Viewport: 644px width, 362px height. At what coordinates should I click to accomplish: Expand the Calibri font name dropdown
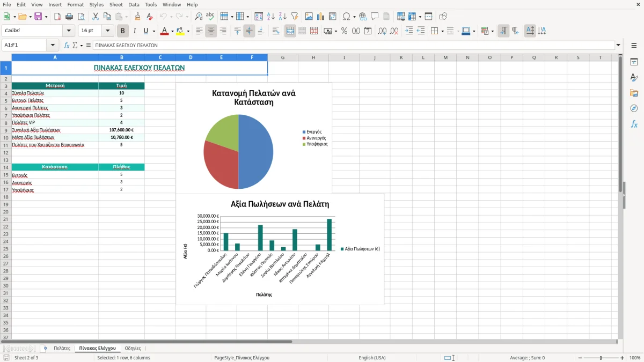click(x=69, y=31)
